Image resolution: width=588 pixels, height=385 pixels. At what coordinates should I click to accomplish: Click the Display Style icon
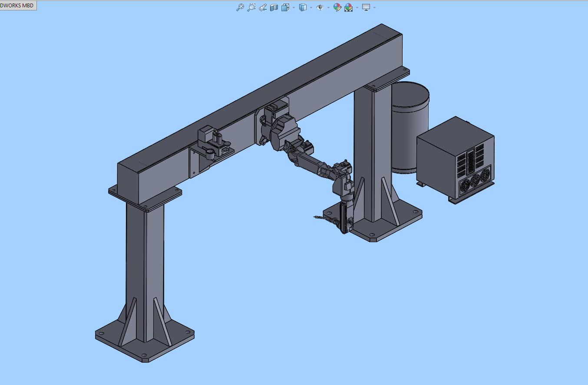[x=303, y=7]
